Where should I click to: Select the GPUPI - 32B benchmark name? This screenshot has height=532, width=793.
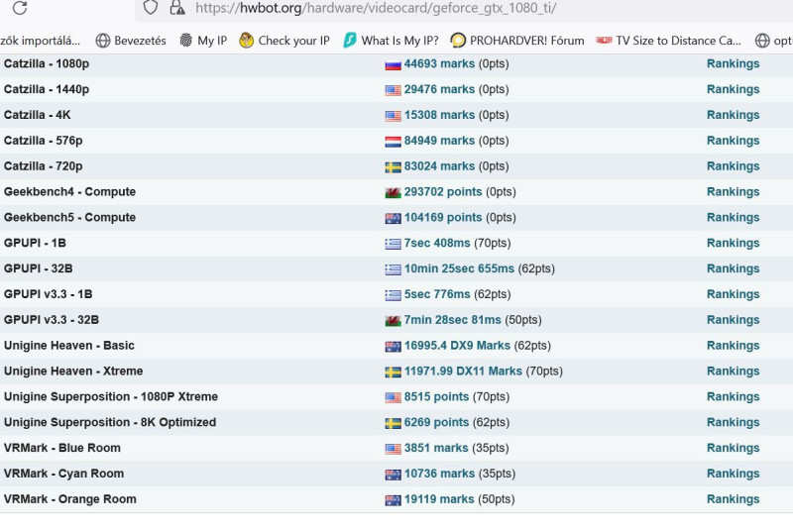(38, 268)
